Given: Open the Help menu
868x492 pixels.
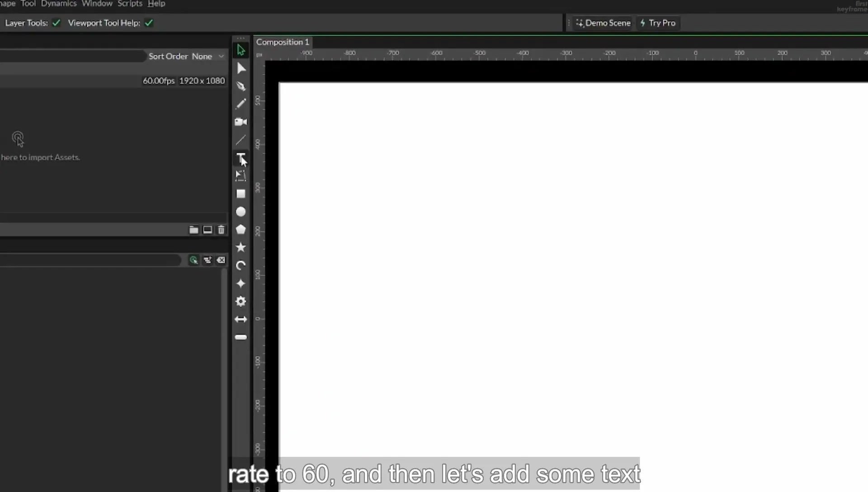Looking at the screenshot, I should pyautogui.click(x=156, y=4).
